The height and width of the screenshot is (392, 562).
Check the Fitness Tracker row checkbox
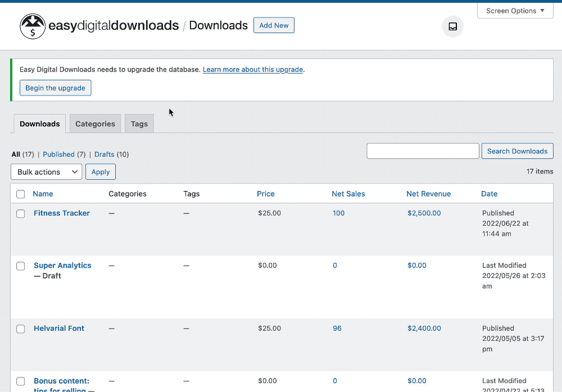coord(20,213)
